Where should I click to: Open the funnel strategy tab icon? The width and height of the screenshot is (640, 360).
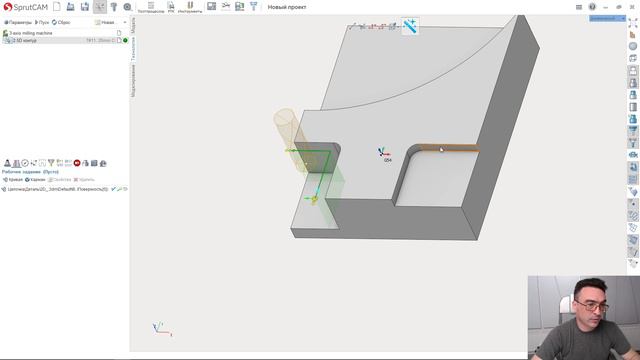coord(51,163)
